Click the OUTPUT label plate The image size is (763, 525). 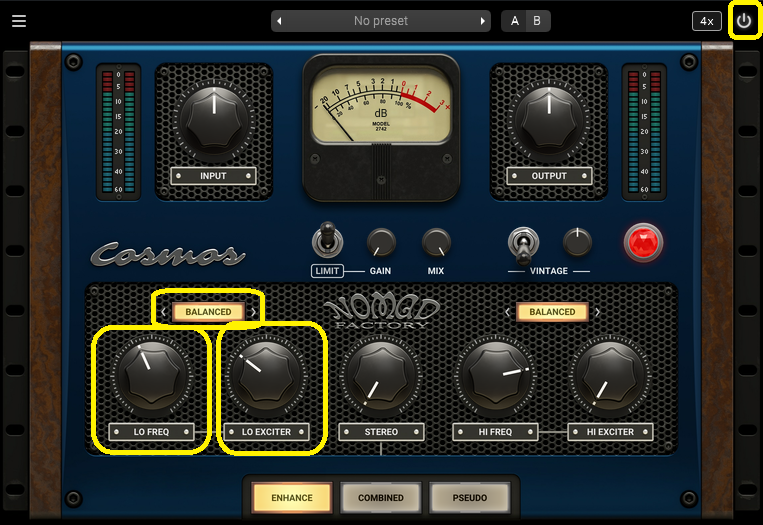click(549, 176)
